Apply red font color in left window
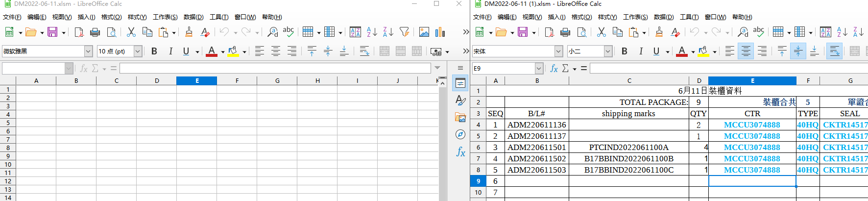868x201 pixels. pos(212,51)
